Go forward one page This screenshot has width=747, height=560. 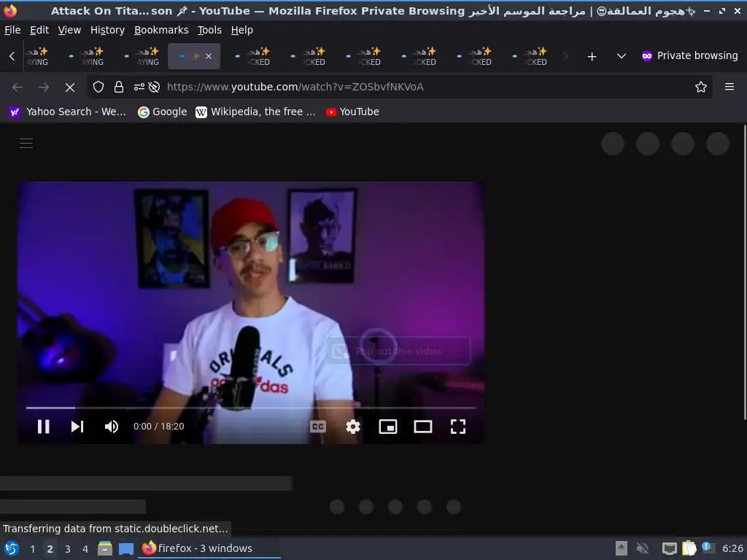pyautogui.click(x=44, y=87)
